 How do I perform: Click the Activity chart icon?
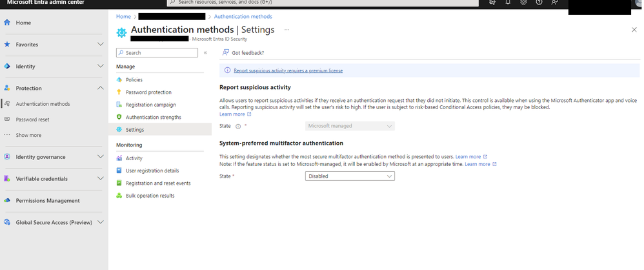coord(119,158)
